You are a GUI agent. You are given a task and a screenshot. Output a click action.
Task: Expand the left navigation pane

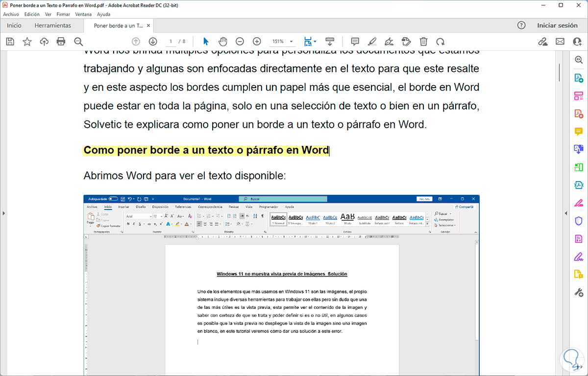click(x=3, y=213)
